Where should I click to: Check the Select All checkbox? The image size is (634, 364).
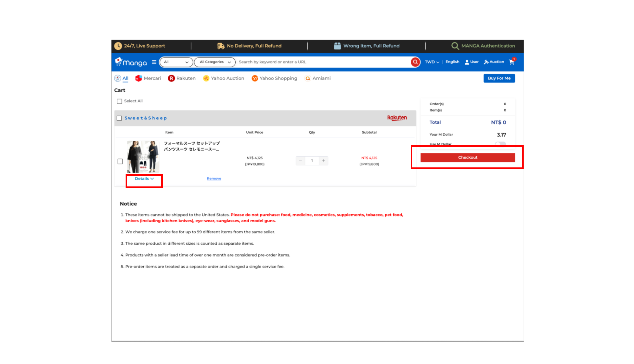click(x=120, y=101)
